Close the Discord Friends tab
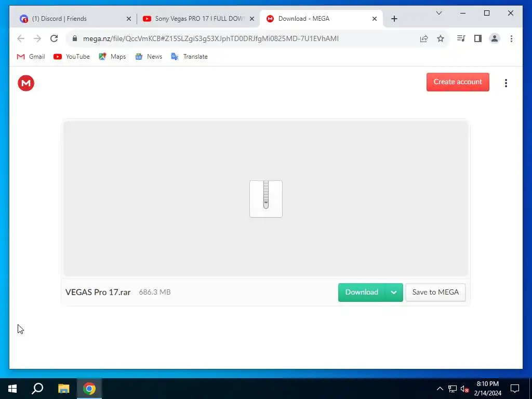The image size is (532, 399). 129,19
